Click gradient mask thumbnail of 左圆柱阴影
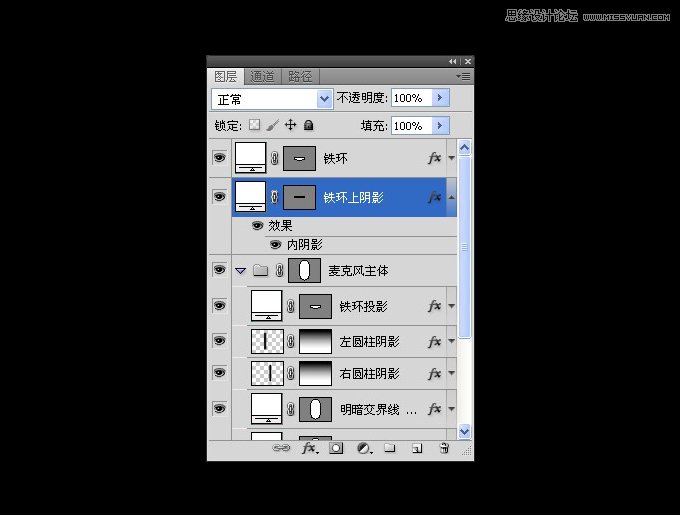Viewport: 680px width, 515px height. coord(315,342)
